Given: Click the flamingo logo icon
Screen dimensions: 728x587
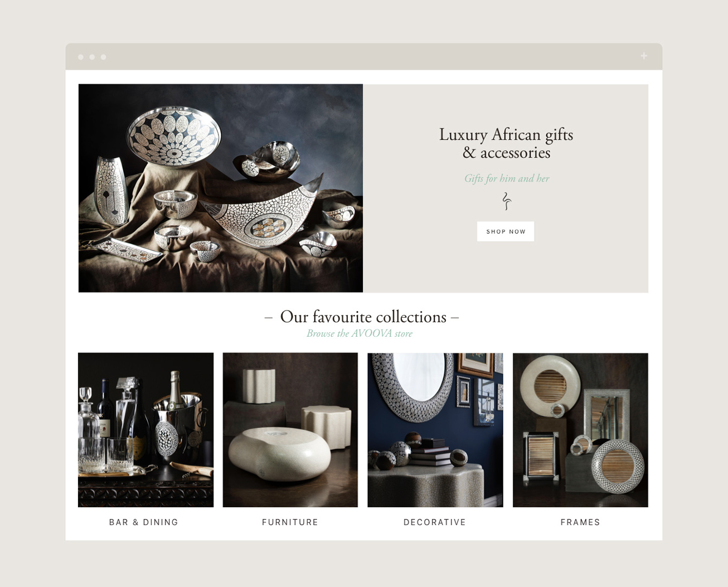Looking at the screenshot, I should (x=506, y=201).
